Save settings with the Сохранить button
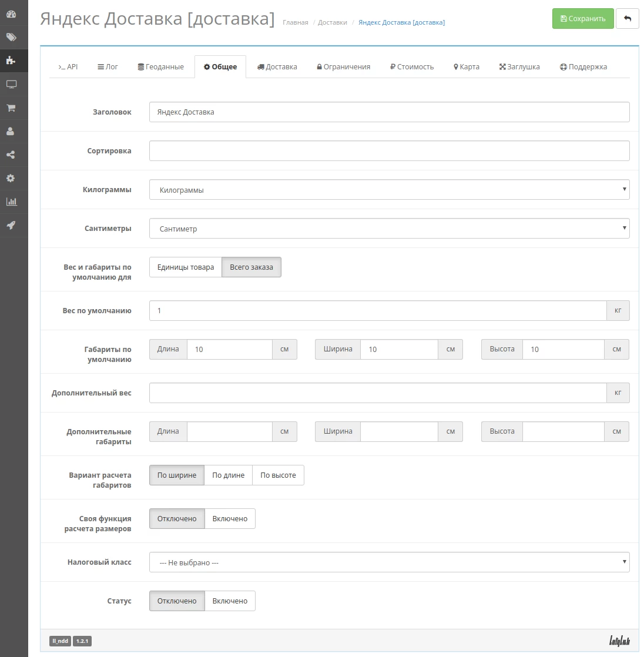Viewport: 644px width, 657px height. click(x=583, y=18)
